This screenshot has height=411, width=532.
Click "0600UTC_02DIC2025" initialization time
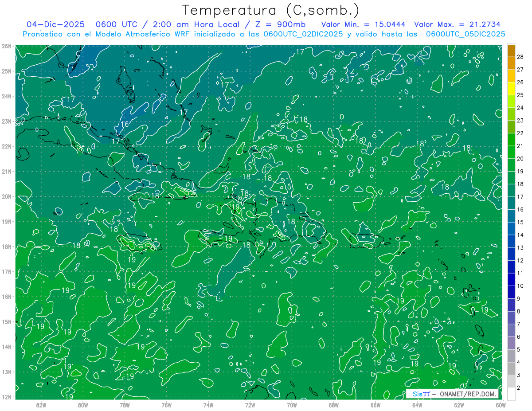[303, 34]
